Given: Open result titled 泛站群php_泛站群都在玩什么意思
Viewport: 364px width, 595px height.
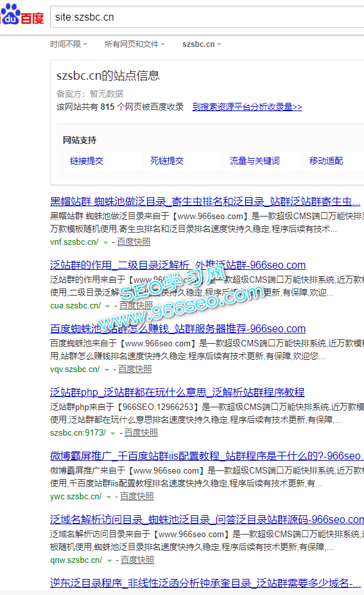Looking at the screenshot, I should (177, 392).
